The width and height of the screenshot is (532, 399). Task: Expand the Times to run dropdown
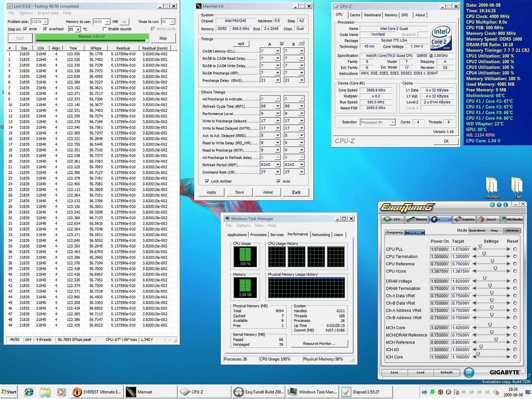pos(172,22)
